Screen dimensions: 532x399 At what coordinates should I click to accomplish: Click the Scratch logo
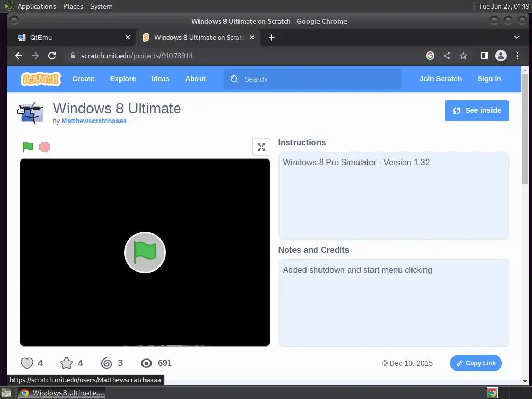(41, 79)
